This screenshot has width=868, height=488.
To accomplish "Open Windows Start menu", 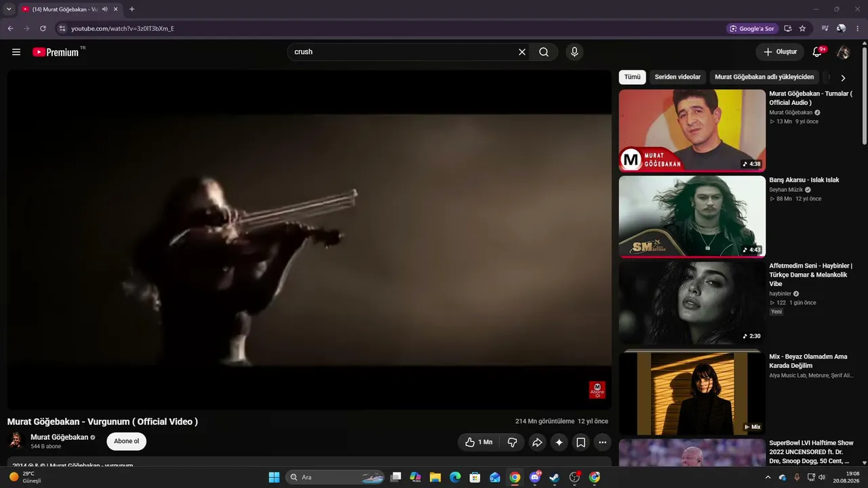I will (x=274, y=477).
